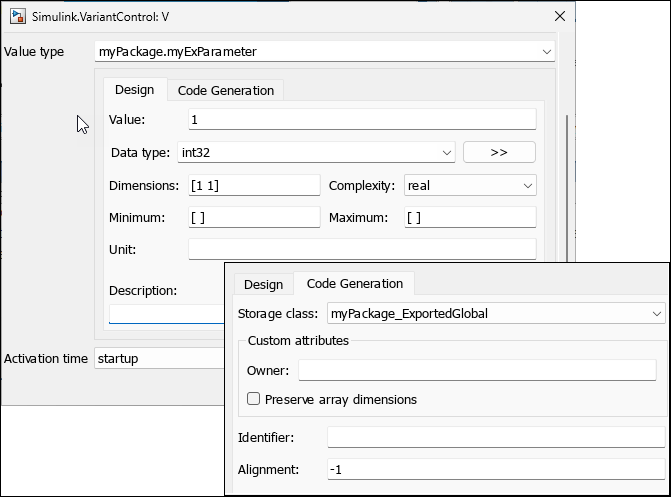Click the >> data type assistant button
The height and width of the screenshot is (497, 671).
(x=499, y=153)
